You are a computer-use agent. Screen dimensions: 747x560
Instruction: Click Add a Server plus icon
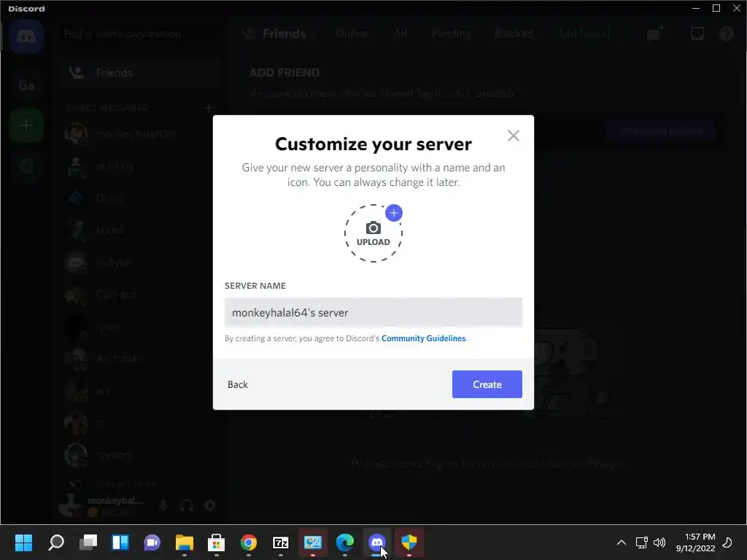pos(26,125)
